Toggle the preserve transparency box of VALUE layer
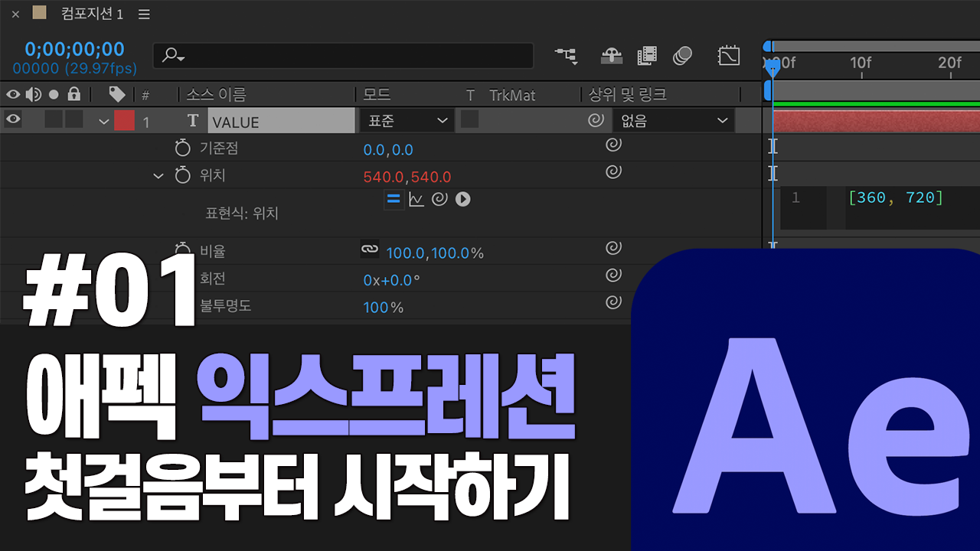Viewport: 980px width, 551px height. (x=469, y=120)
